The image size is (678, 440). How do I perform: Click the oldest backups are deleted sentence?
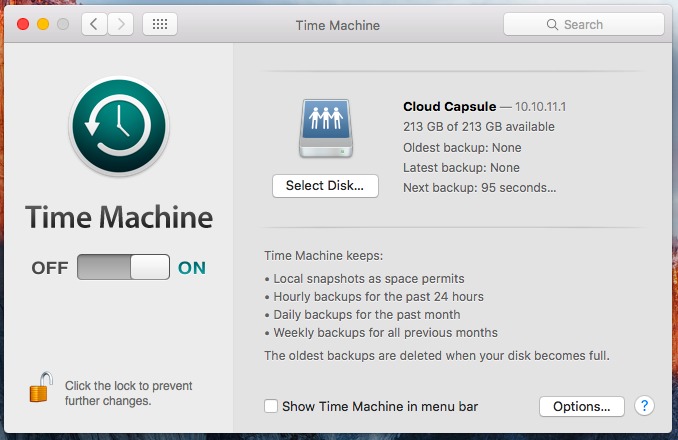pyautogui.click(x=437, y=356)
